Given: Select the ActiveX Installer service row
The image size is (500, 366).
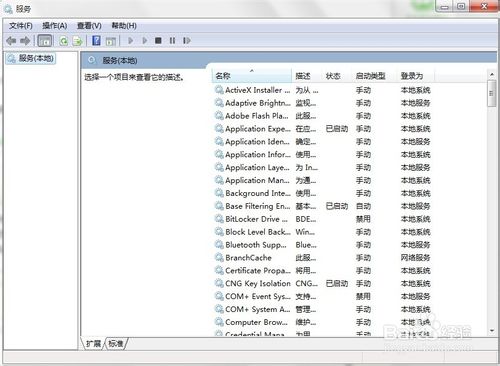Looking at the screenshot, I should click(323, 90).
